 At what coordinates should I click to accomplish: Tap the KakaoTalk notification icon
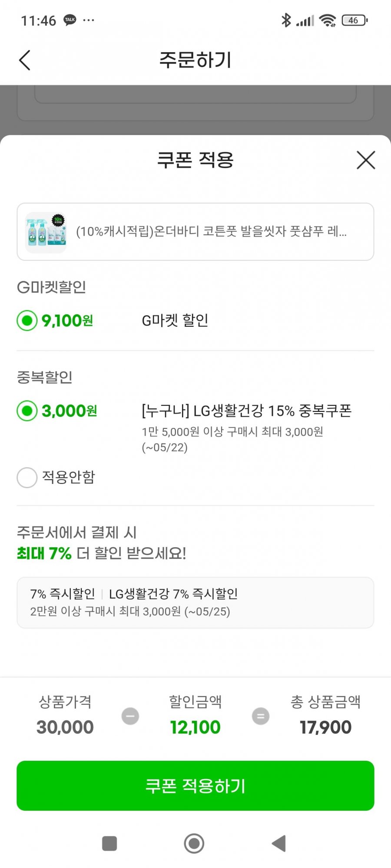(x=70, y=20)
